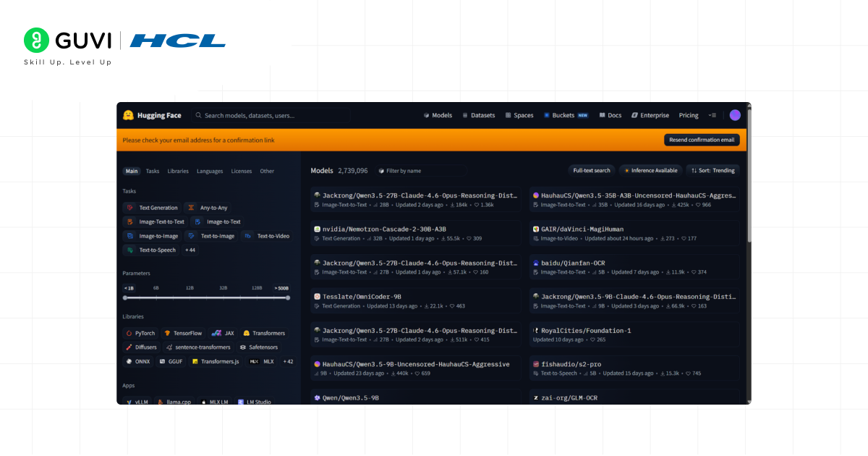Screen dimensions: 868x456
Task: Open Datasets in top navigation
Action: click(479, 115)
